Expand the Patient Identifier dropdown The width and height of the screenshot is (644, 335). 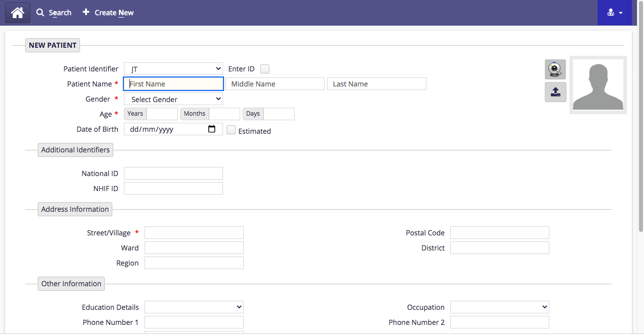tap(173, 69)
